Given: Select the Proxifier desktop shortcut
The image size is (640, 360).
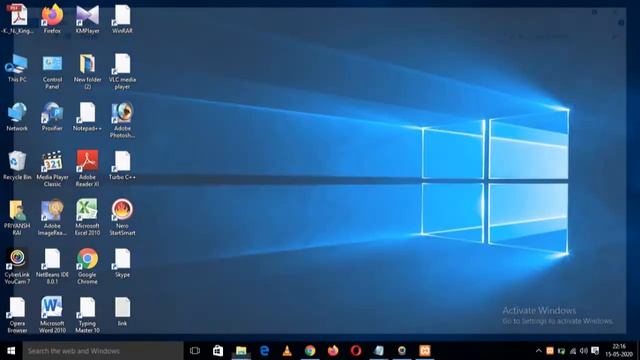Looking at the screenshot, I should (x=52, y=116).
